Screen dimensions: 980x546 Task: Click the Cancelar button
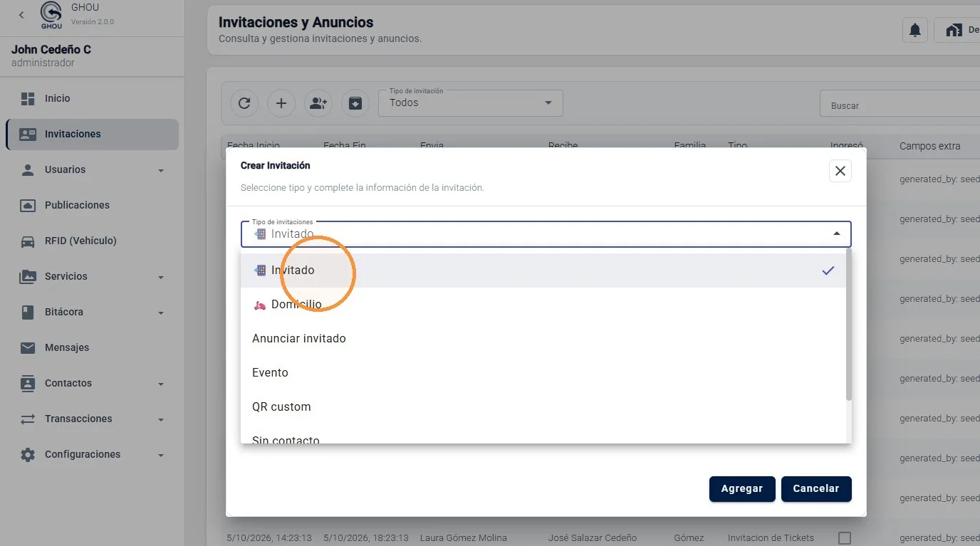(816, 489)
